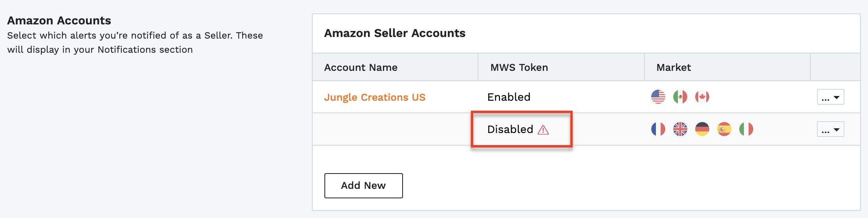Open the Jungle Creations US account link
The width and height of the screenshot is (868, 218).
(x=375, y=97)
